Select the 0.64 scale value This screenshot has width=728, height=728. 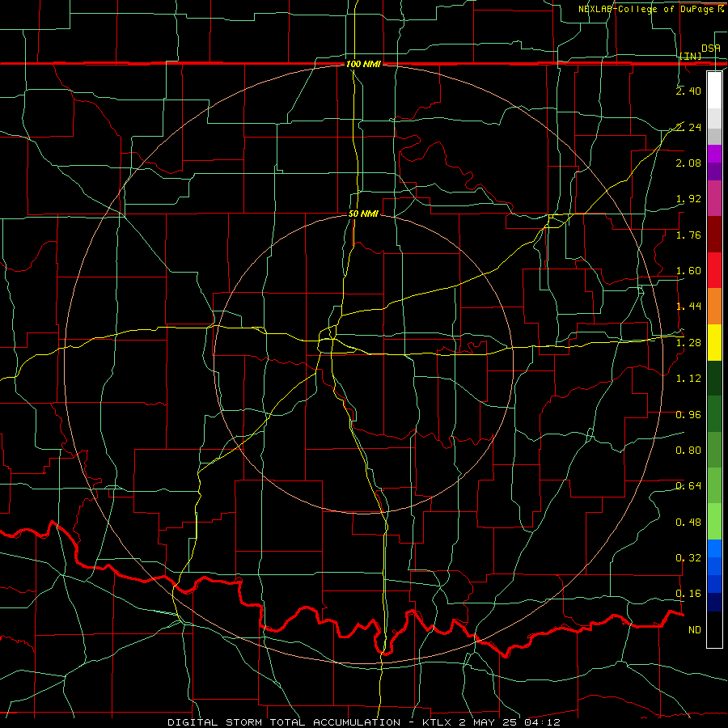pyautogui.click(x=688, y=486)
